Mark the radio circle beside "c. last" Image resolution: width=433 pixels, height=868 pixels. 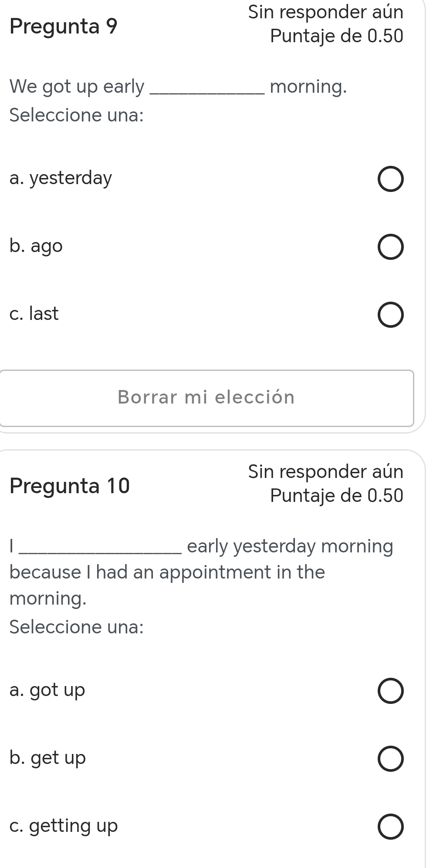[390, 315]
